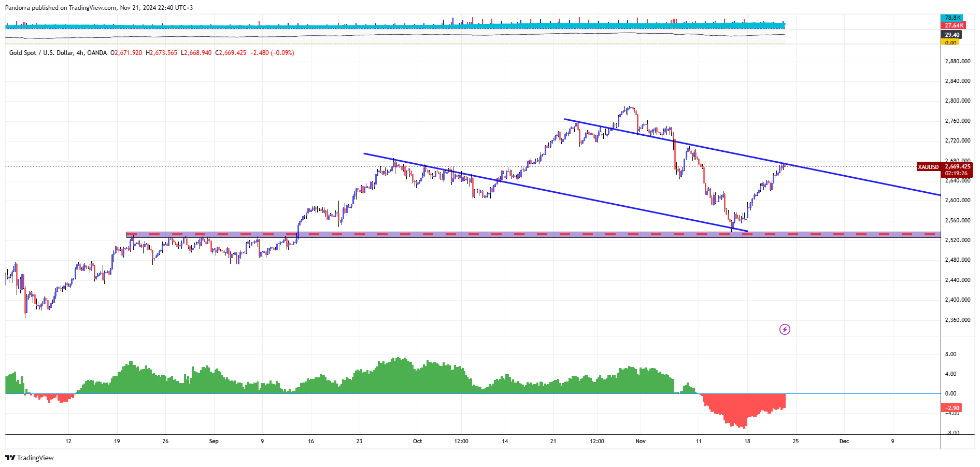The width and height of the screenshot is (980, 467).
Task: Click the Oct label on time axis
Action: pos(417,441)
